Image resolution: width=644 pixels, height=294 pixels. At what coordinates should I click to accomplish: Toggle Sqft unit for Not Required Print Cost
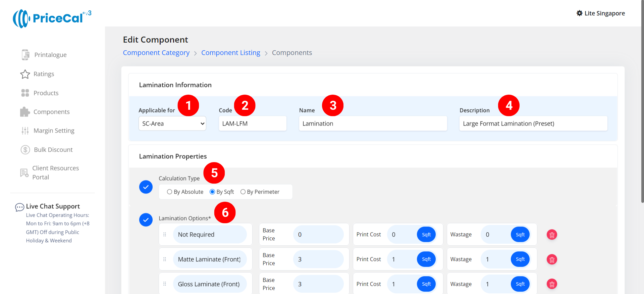[x=426, y=235]
